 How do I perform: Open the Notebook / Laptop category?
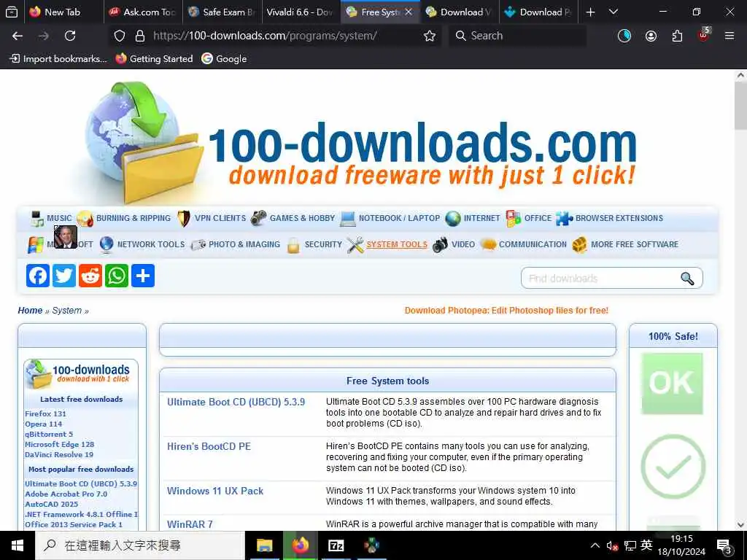coord(399,218)
